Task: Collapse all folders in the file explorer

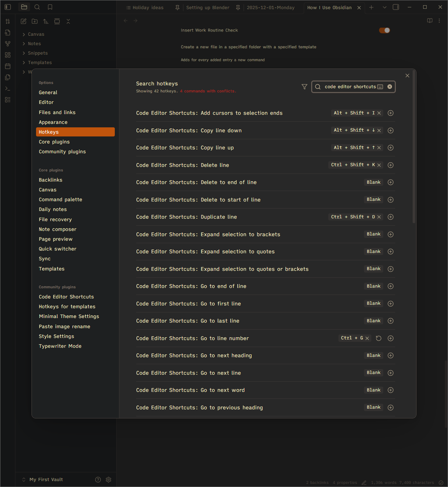Action: pos(68,21)
